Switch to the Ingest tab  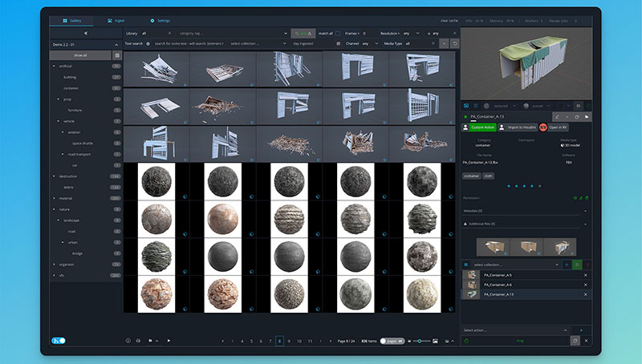pyautogui.click(x=116, y=21)
